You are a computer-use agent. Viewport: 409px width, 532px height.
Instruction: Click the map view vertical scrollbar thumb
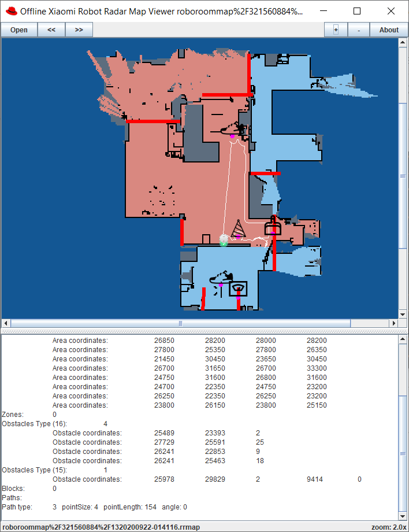[403, 176]
